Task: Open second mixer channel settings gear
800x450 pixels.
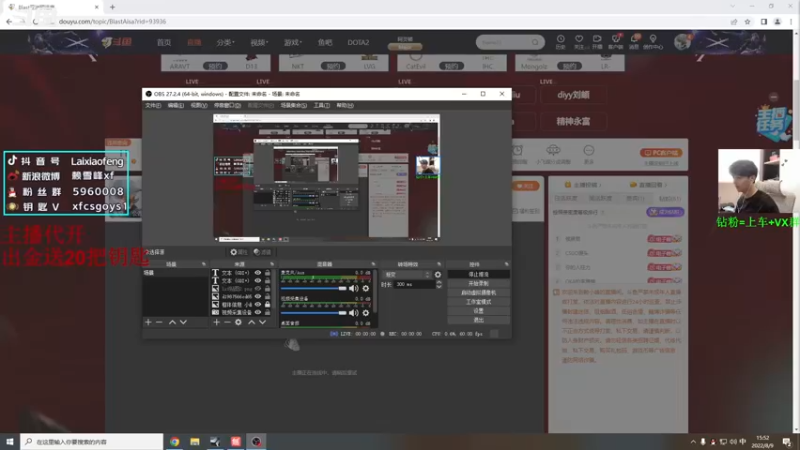Action: (366, 313)
